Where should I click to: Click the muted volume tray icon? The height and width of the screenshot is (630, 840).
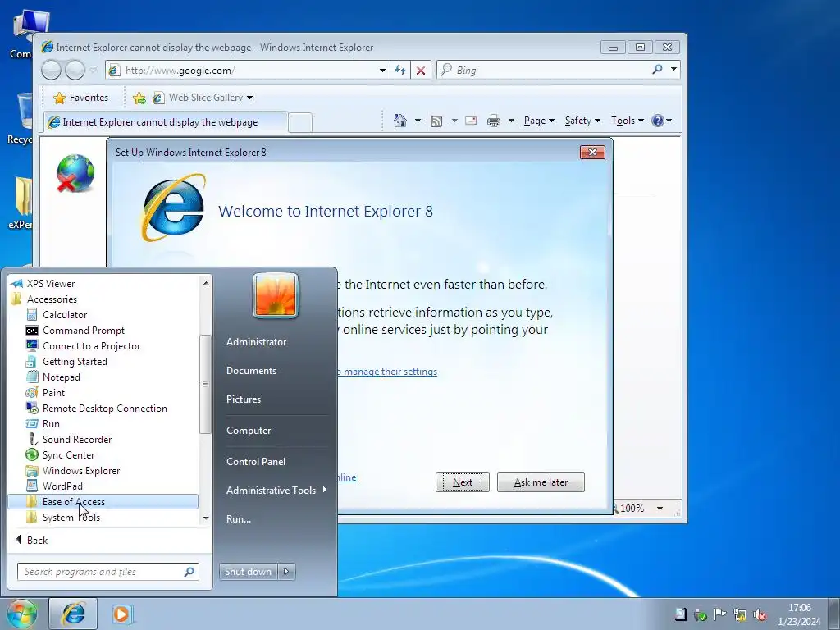click(759, 614)
